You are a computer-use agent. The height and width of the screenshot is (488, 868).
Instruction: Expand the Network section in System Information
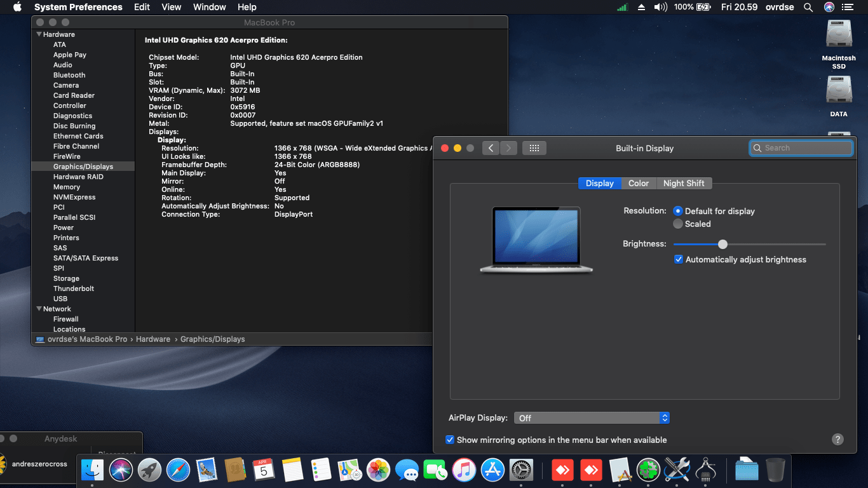coord(39,309)
